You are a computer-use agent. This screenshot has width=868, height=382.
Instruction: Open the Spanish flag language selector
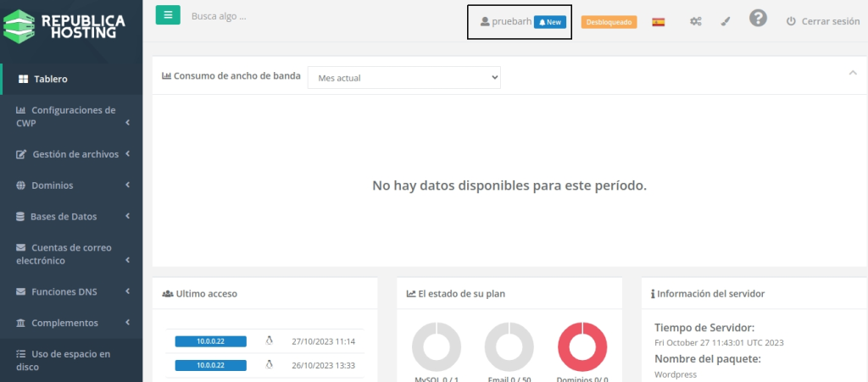(658, 22)
